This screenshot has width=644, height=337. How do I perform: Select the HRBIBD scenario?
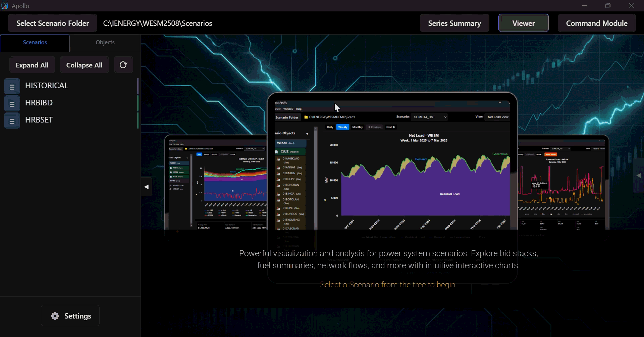tap(39, 103)
